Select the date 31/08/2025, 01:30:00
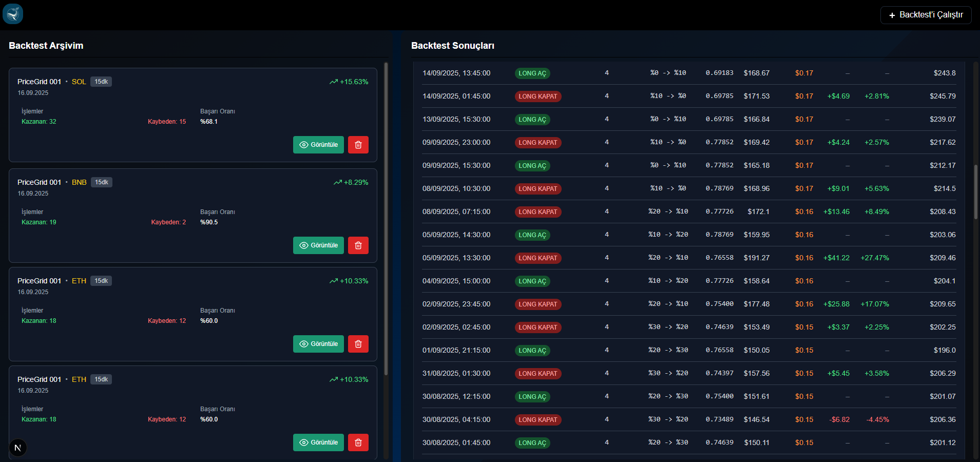Image resolution: width=980 pixels, height=462 pixels. tap(456, 373)
